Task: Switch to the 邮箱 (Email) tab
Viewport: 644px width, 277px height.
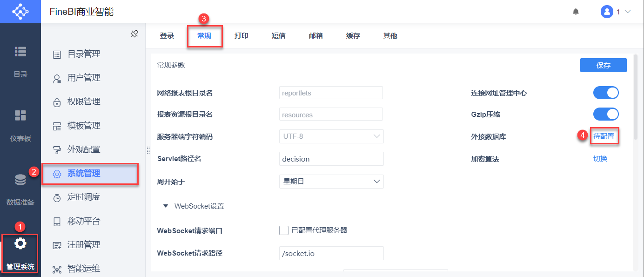Action: coord(315,35)
